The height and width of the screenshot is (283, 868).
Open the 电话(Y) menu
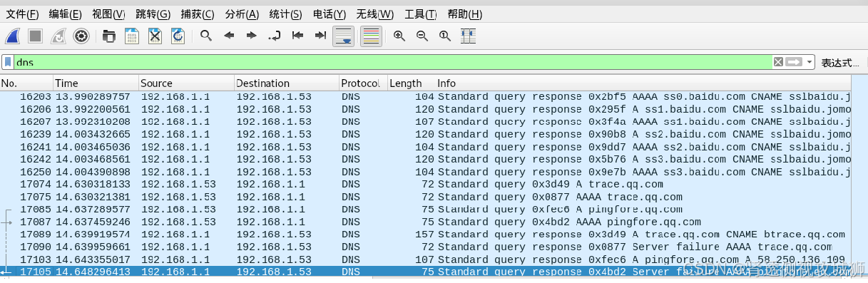(x=330, y=14)
